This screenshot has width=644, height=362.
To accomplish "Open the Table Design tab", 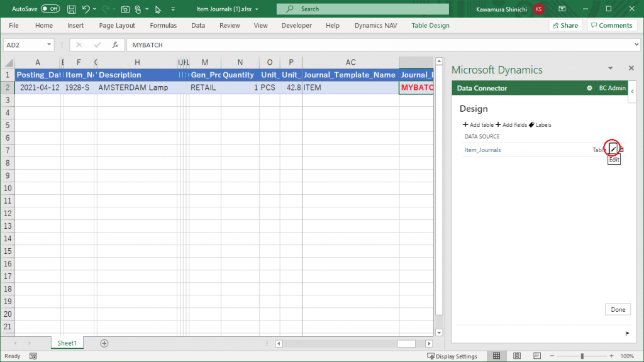I will pyautogui.click(x=430, y=25).
